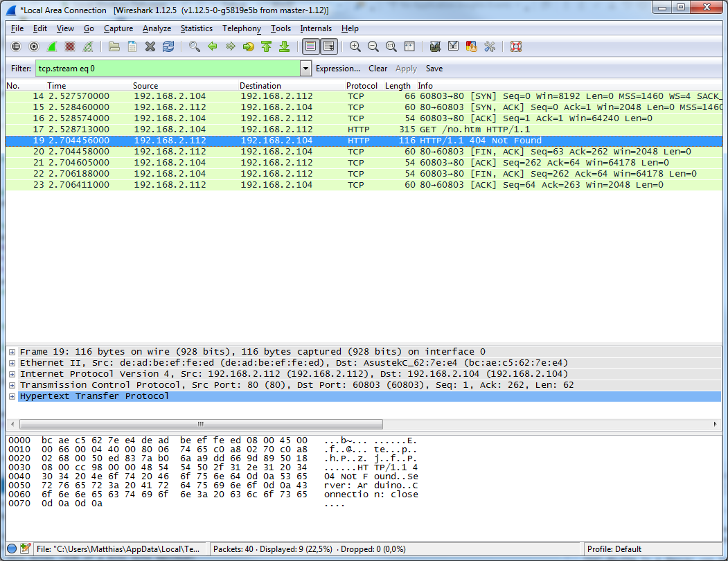This screenshot has width=728, height=561.
Task: Toggle packet list colorization
Action: point(310,46)
